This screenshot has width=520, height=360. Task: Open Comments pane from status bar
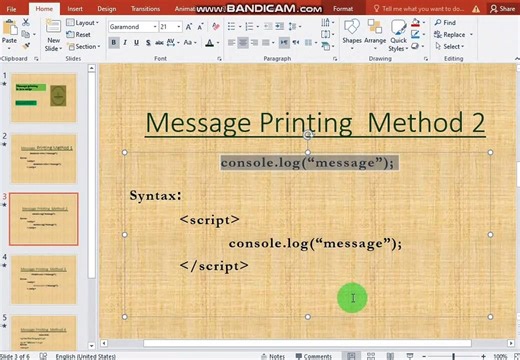314,356
